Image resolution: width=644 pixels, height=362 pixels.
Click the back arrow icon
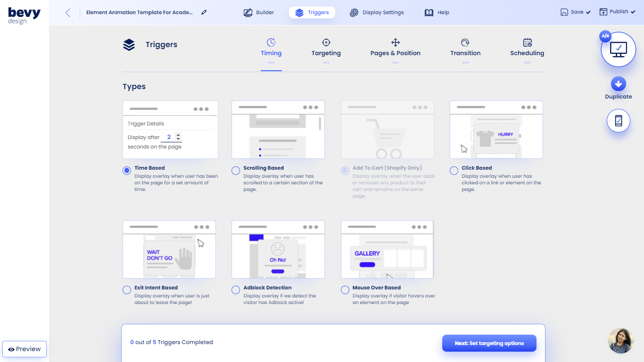point(68,13)
